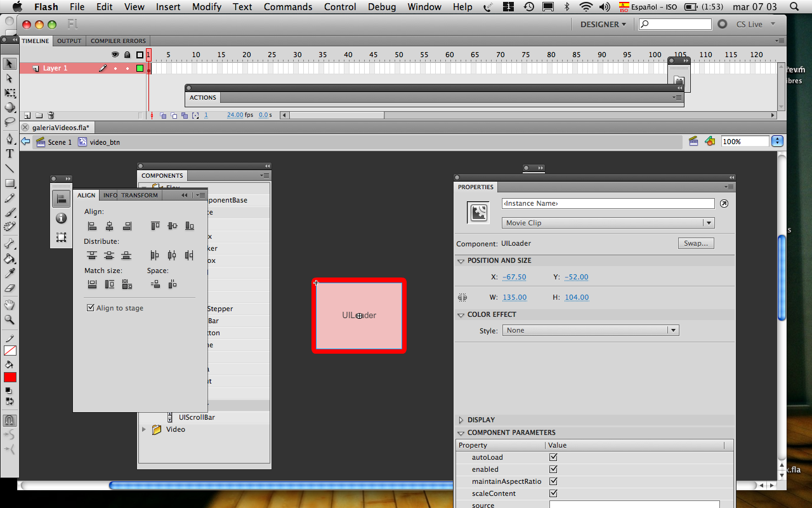Select the Brush tool
Image resolution: width=812 pixels, height=508 pixels.
10,212
